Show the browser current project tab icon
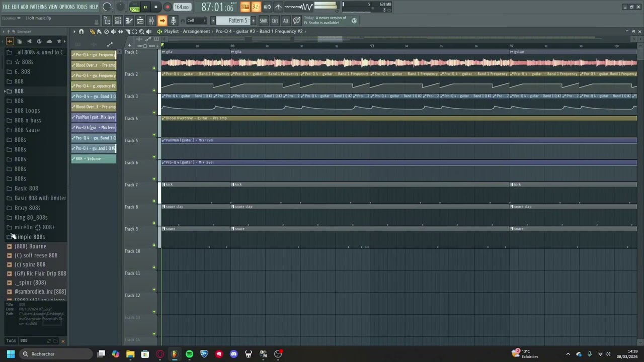 click(20, 41)
